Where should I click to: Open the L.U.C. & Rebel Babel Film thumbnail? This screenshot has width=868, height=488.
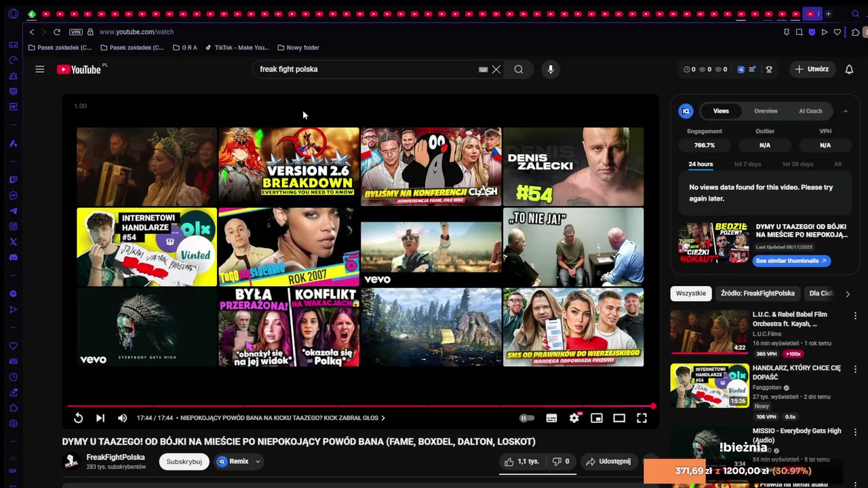709,332
